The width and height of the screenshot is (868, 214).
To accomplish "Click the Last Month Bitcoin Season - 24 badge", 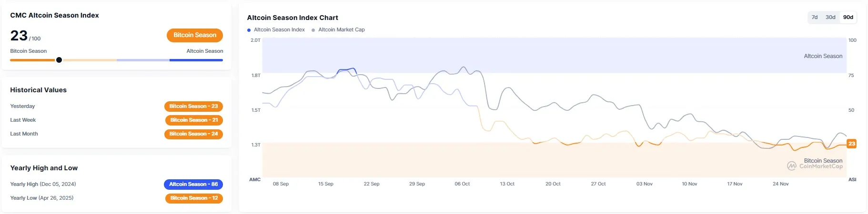I will 193,134.
